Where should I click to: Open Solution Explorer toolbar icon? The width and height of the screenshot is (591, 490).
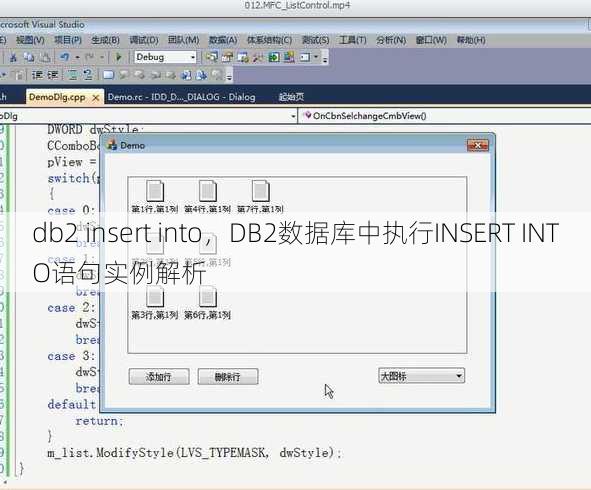212,57
